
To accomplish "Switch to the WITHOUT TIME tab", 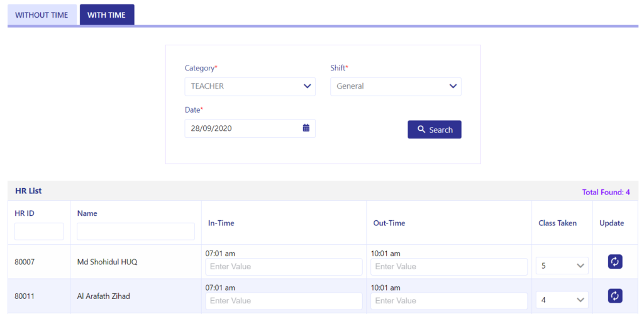I will [x=42, y=15].
